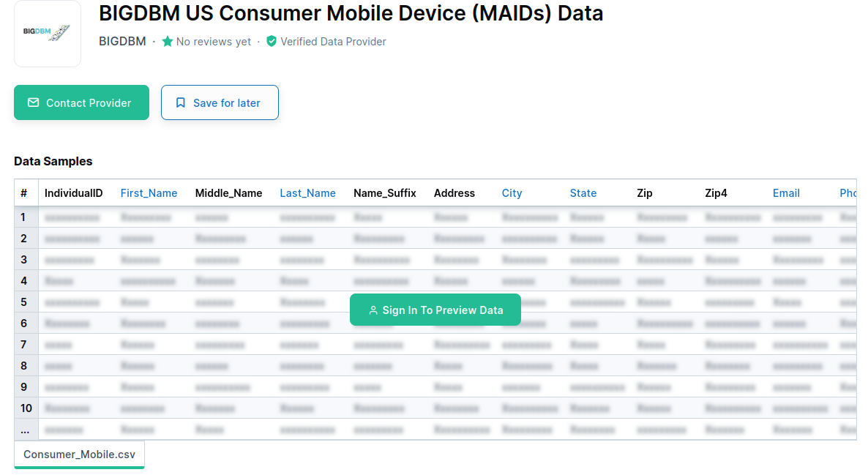This screenshot has width=868, height=475.
Task: Click the First_Name column header
Action: coord(149,193)
